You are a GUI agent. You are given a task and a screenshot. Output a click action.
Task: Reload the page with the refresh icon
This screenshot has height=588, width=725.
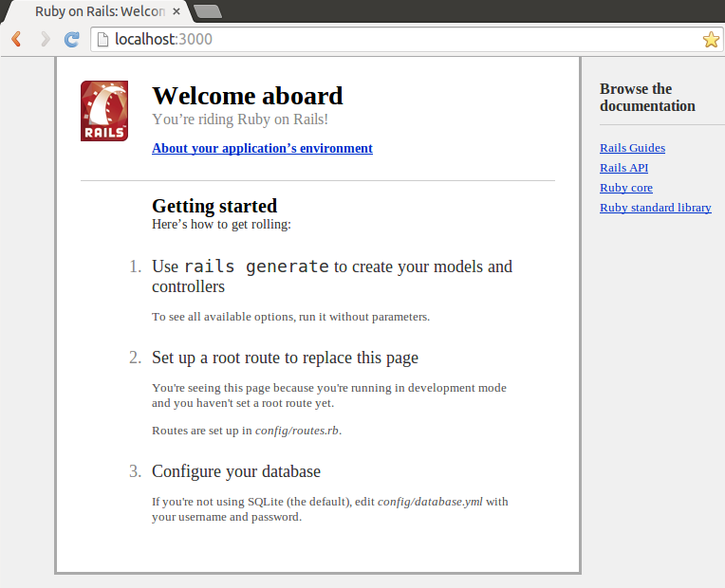point(72,39)
